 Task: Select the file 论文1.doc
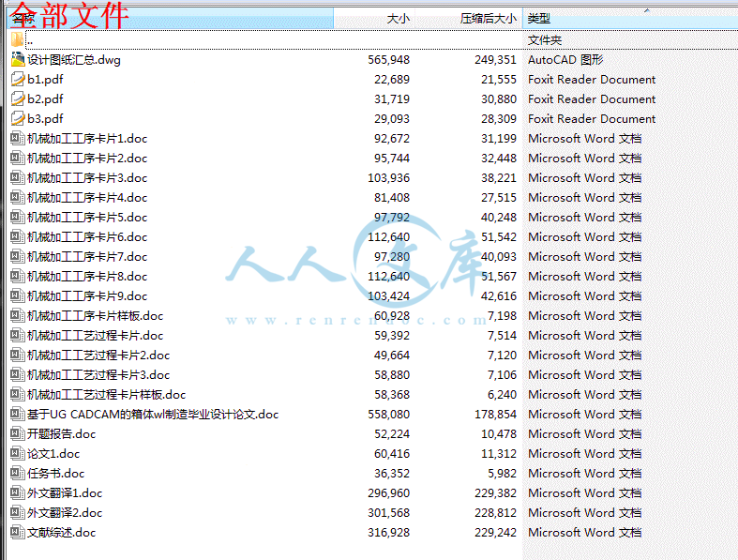(x=53, y=454)
